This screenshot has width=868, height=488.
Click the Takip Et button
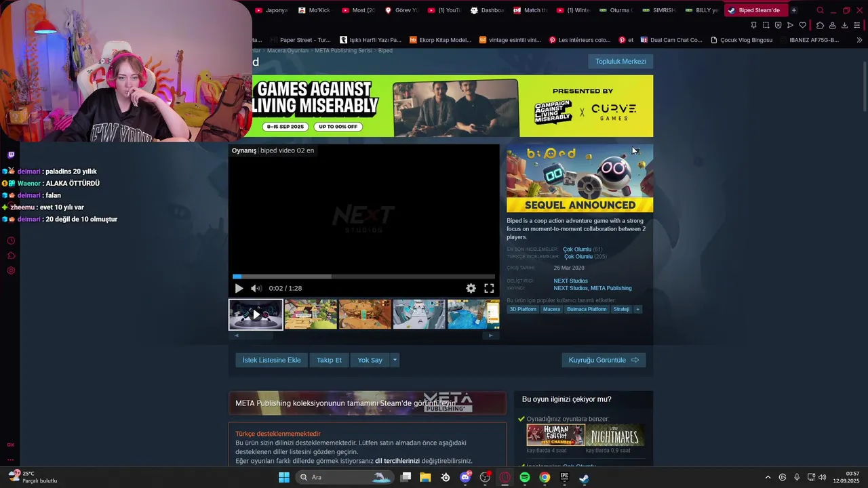coord(329,360)
